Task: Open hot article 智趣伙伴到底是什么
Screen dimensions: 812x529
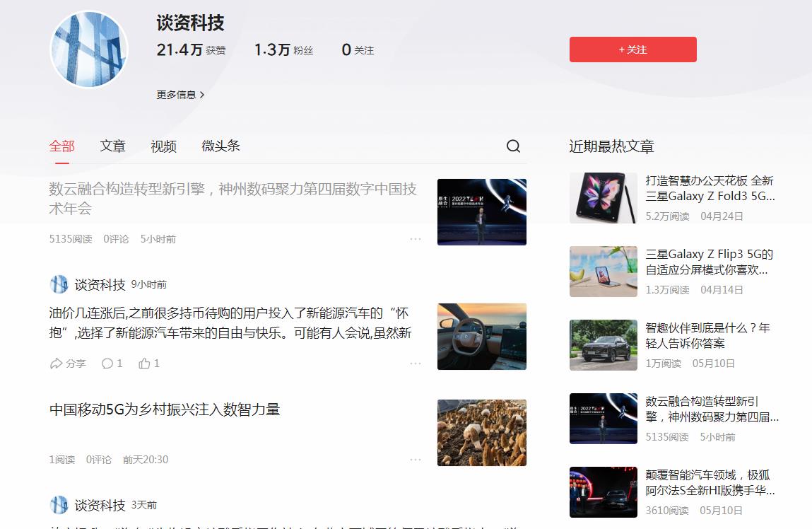Action: [707, 336]
